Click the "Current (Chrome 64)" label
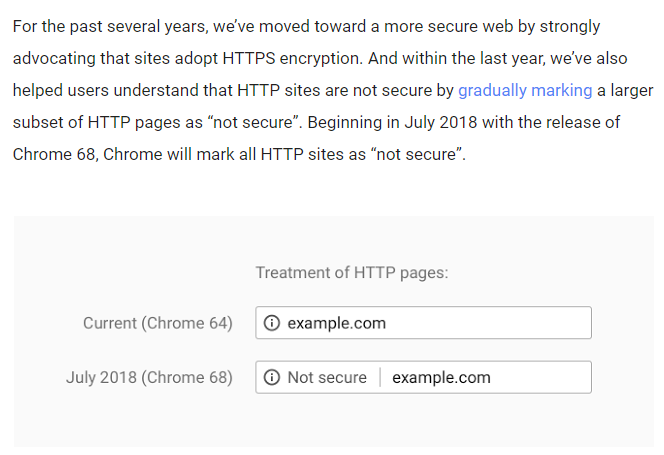Image resolution: width=664 pixels, height=455 pixels. (158, 323)
